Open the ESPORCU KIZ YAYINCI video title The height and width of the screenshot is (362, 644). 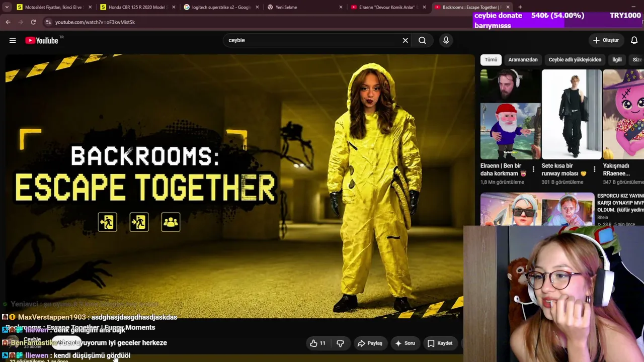click(620, 203)
